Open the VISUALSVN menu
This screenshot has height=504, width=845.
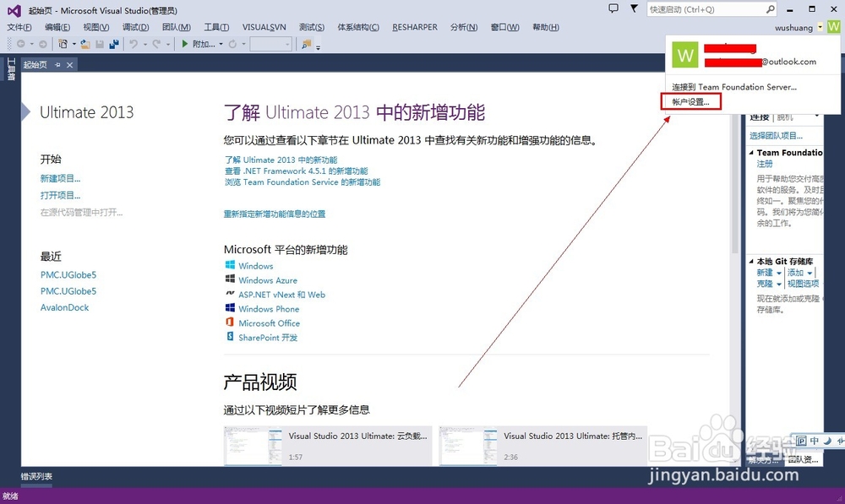[x=264, y=27]
